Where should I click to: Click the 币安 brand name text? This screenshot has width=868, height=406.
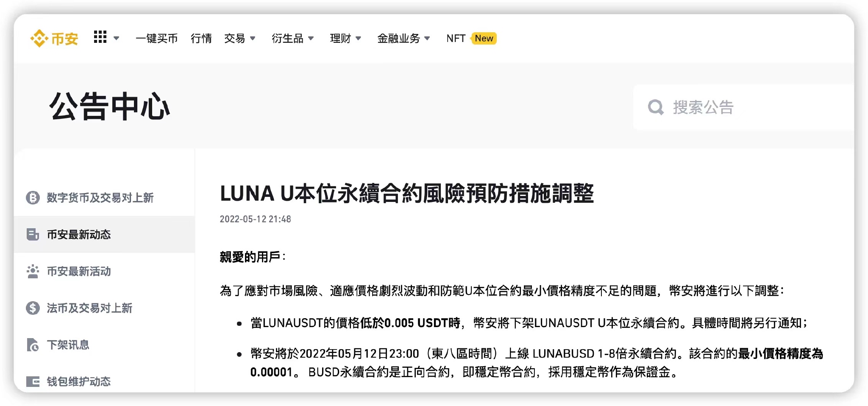pos(65,39)
